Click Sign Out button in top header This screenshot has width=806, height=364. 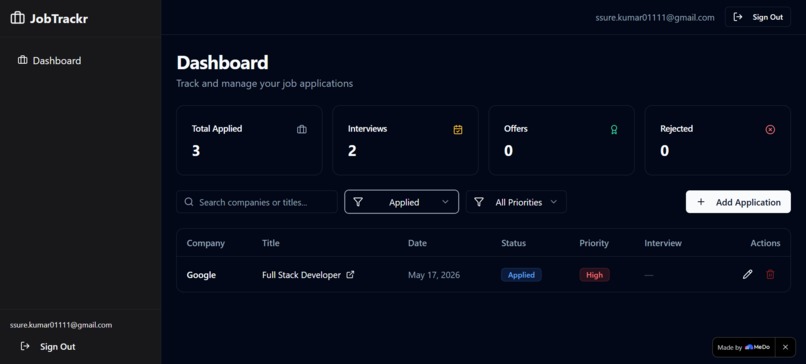pyautogui.click(x=758, y=17)
